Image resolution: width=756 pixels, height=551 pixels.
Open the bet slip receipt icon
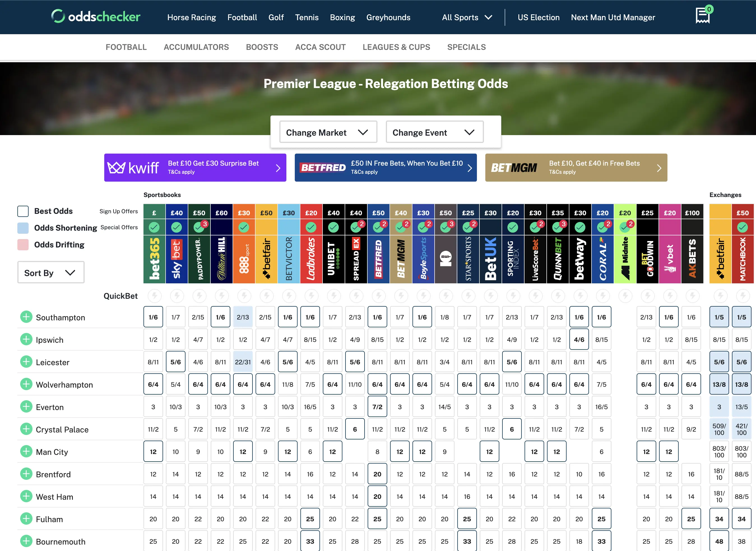702,16
